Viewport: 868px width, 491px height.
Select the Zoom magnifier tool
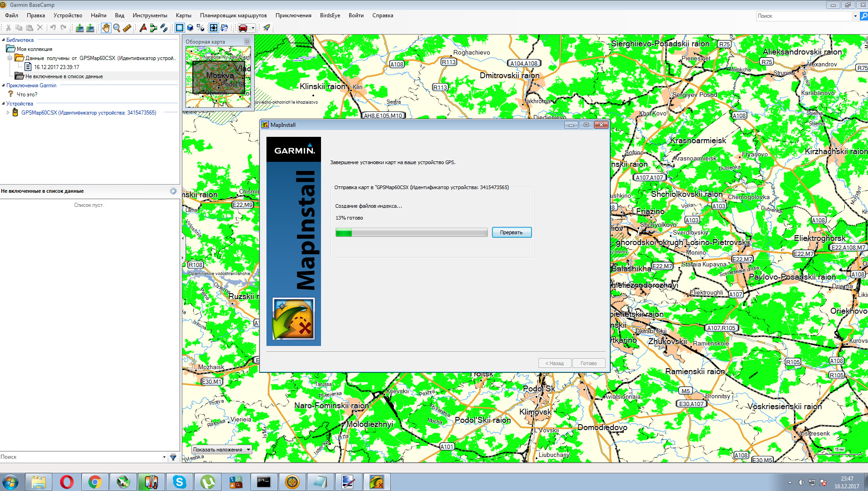click(x=116, y=28)
